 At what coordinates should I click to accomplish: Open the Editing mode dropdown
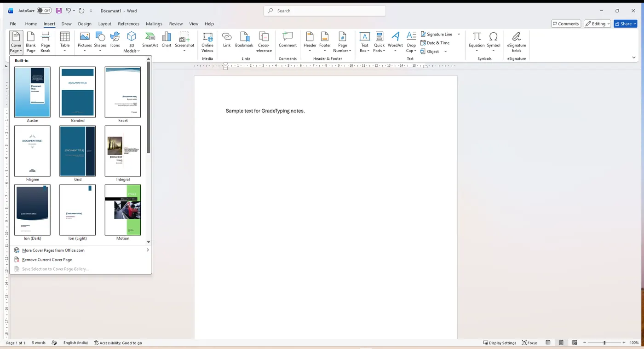point(597,24)
